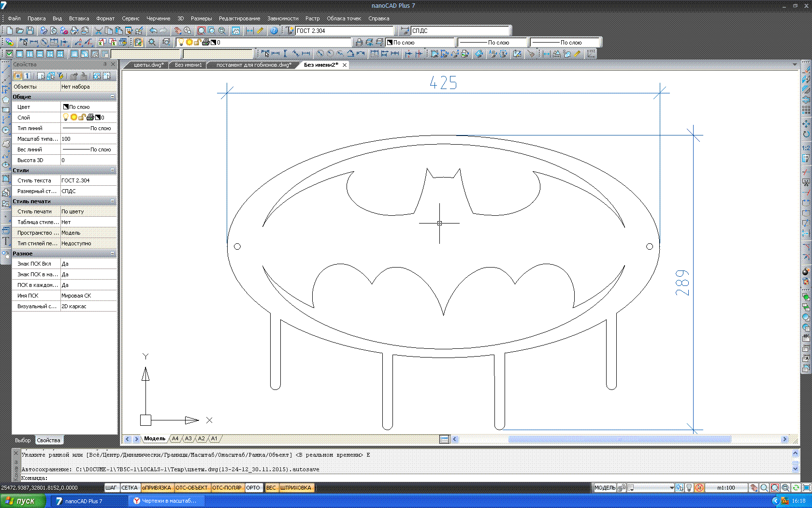Activate the Pan hand tool in top toolbar
Screen dimensions: 812x508
178,30
